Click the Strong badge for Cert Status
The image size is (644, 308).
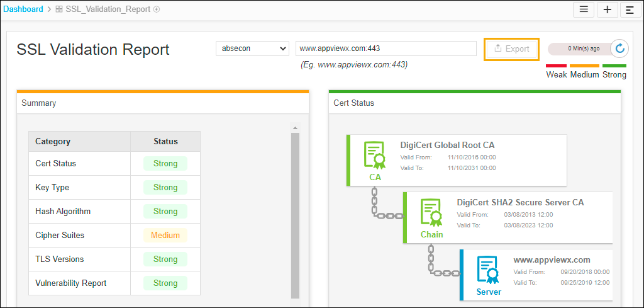coord(165,164)
